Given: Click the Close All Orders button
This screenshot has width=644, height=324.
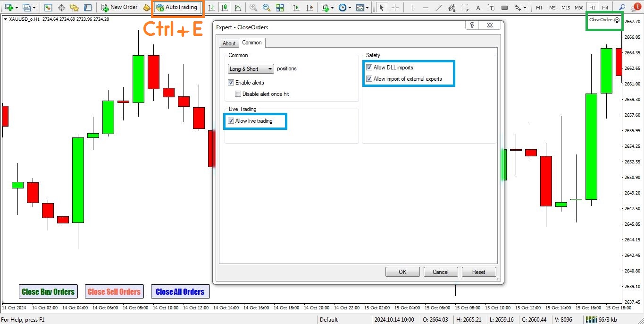Looking at the screenshot, I should click(180, 292).
